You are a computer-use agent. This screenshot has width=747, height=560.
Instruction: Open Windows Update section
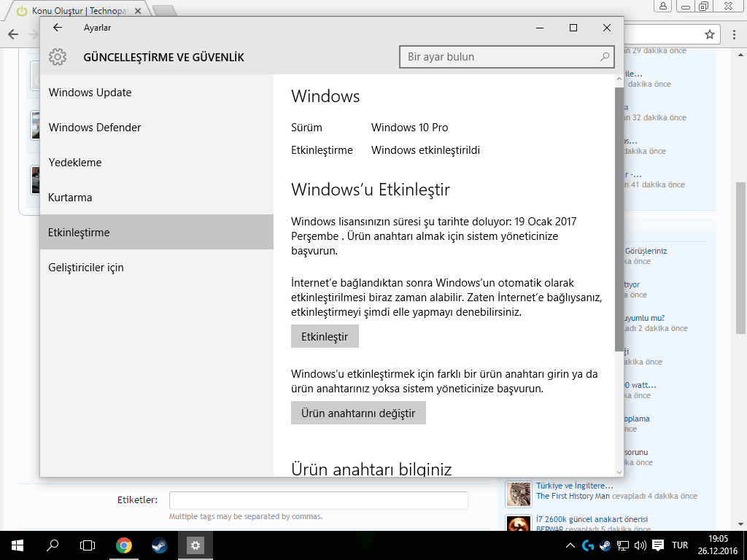coord(157,93)
